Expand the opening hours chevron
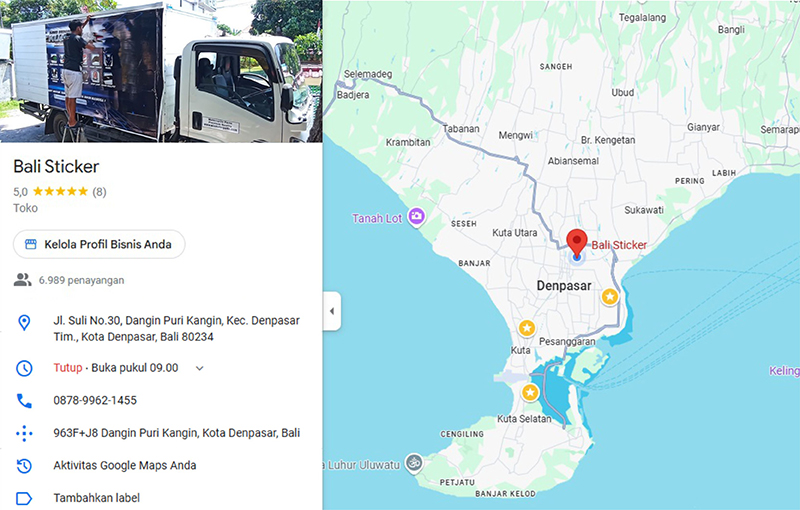800x510 pixels. [199, 368]
